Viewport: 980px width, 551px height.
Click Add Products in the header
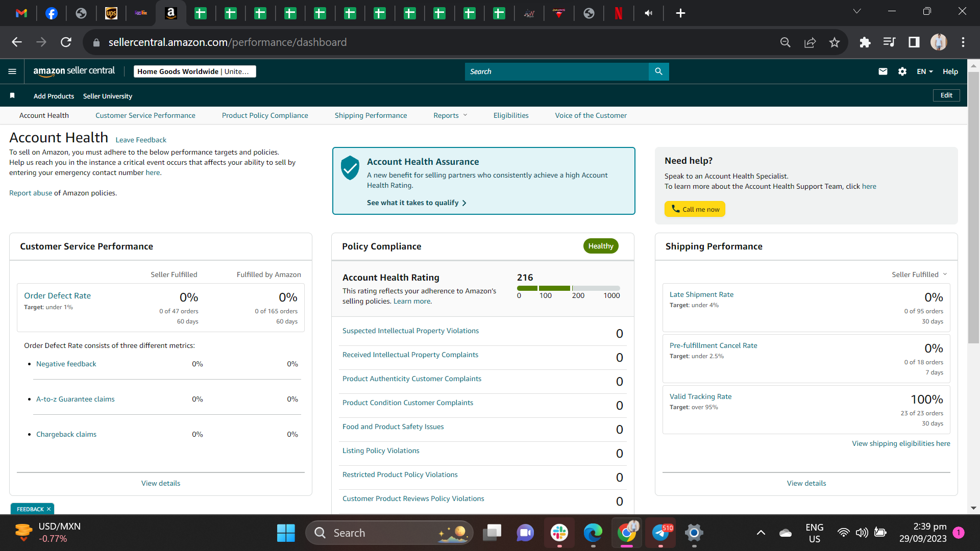point(54,96)
